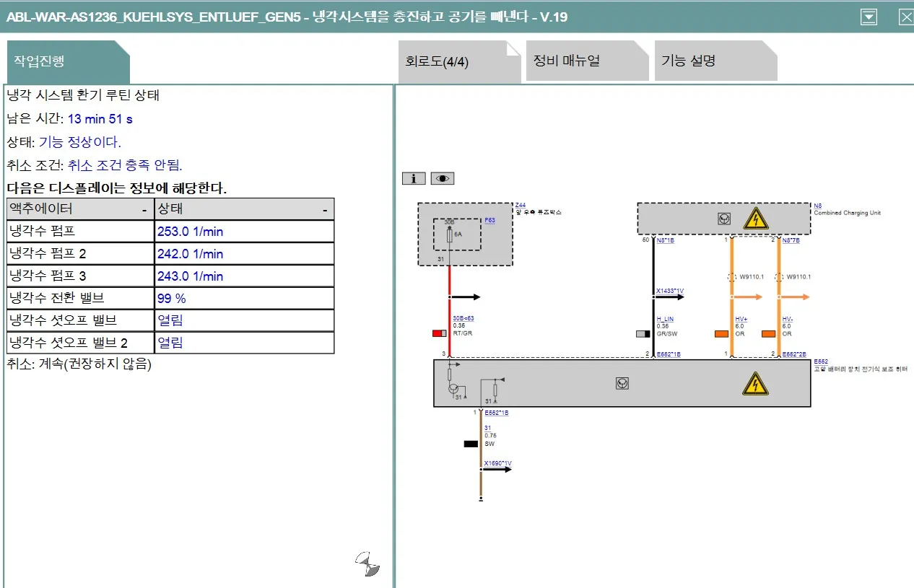
Task: Toggle the eye visibility icon above diagram
Action: [443, 178]
